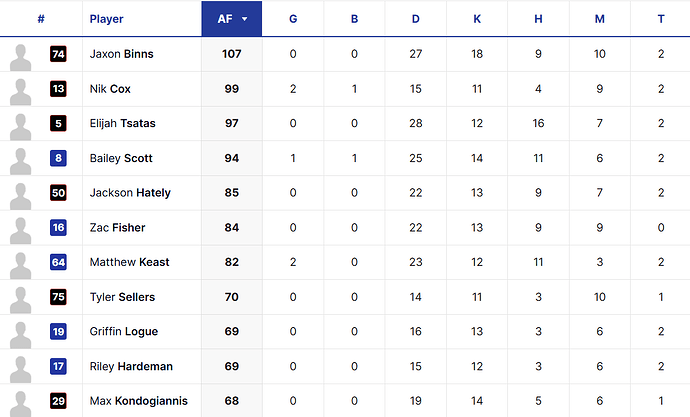Sort the table by the G column

(293, 19)
